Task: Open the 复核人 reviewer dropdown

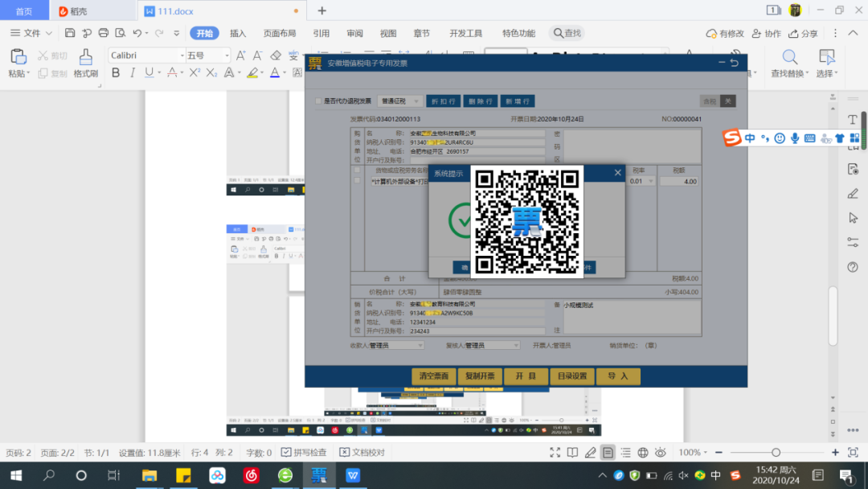Action: [516, 346]
